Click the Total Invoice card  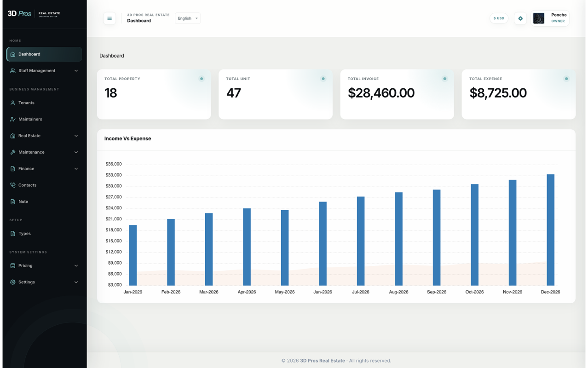397,94
